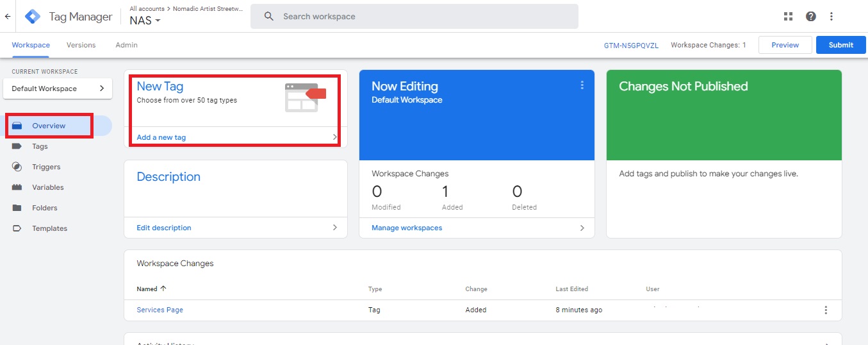Open more actions for Services Page row
Screen dimensions: 868x345
tap(826, 310)
